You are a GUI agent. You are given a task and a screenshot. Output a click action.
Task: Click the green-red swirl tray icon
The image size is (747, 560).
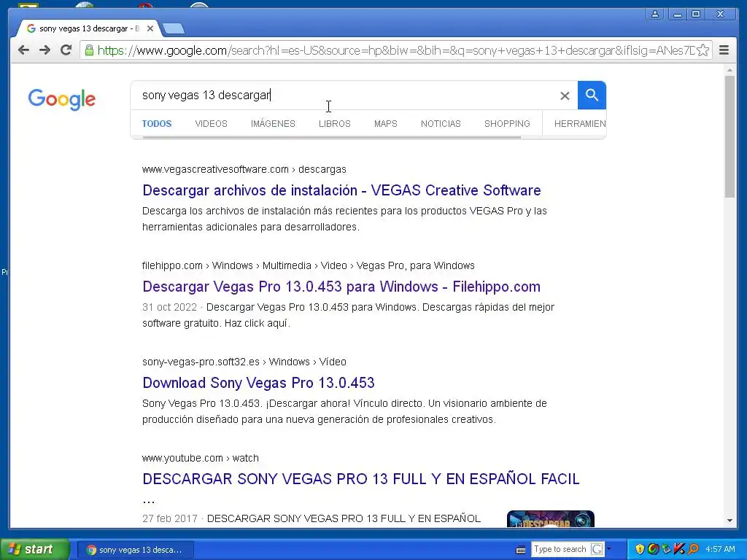coord(653,549)
